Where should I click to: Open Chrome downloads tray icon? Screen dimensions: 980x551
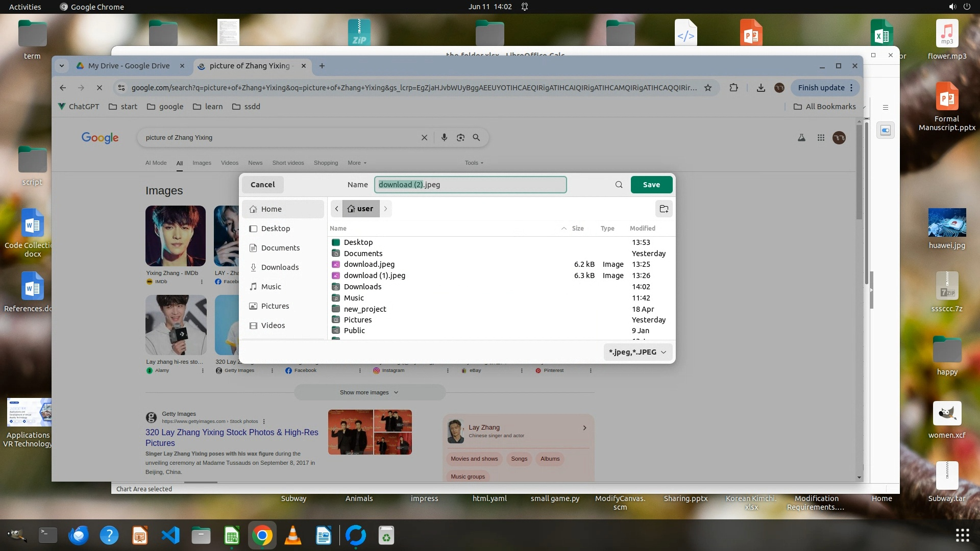coord(761,88)
